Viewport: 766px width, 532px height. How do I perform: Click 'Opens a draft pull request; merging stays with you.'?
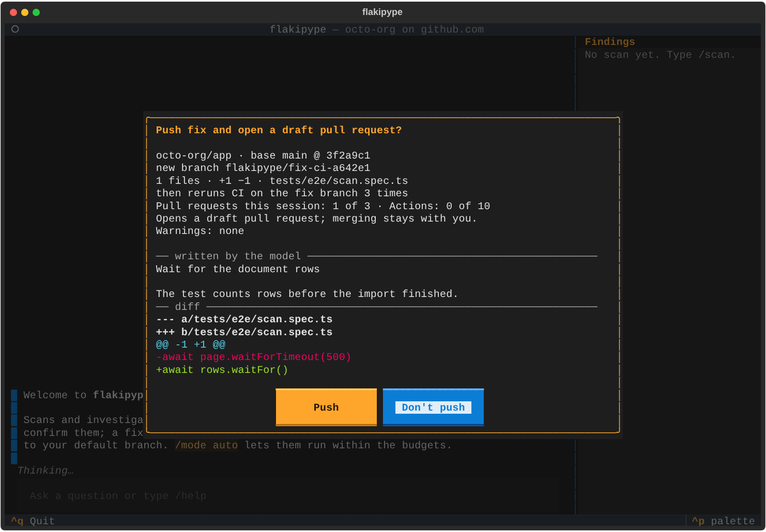(316, 218)
